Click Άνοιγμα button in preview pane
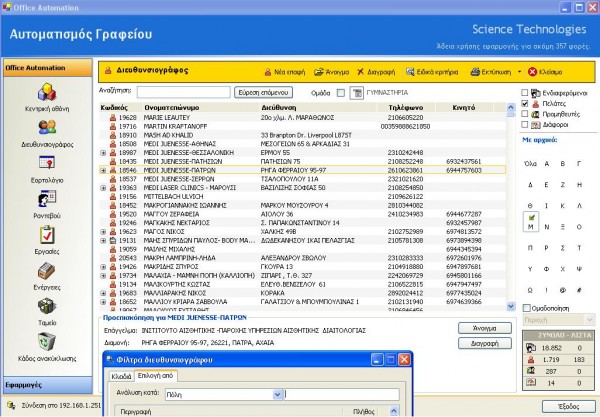This screenshot has height=417, width=600. [484, 328]
